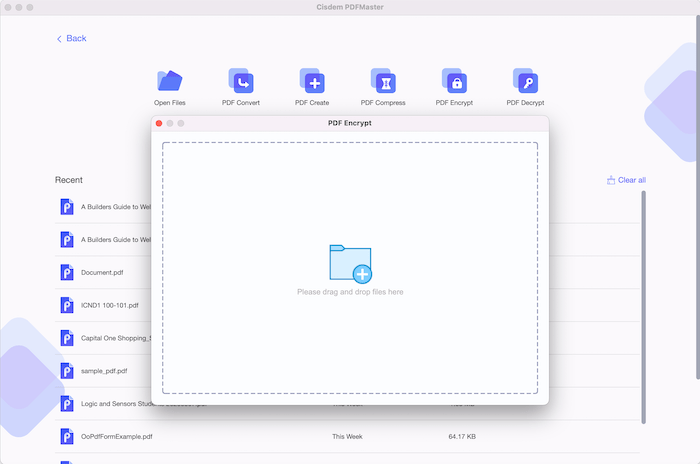The width and height of the screenshot is (700, 464).
Task: Close the PDF Encrypt dialog
Action: pos(159,123)
